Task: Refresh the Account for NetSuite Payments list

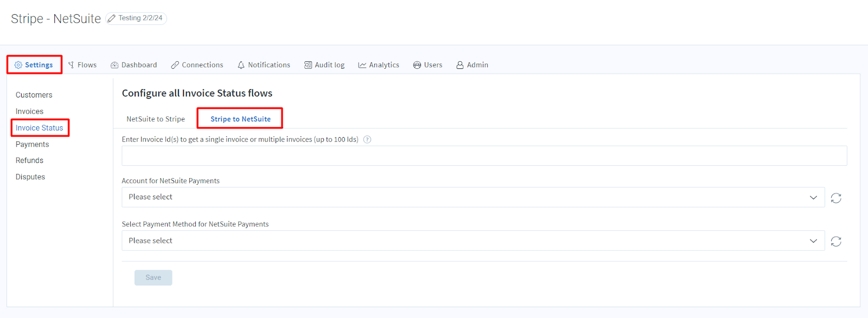Action: coord(836,198)
